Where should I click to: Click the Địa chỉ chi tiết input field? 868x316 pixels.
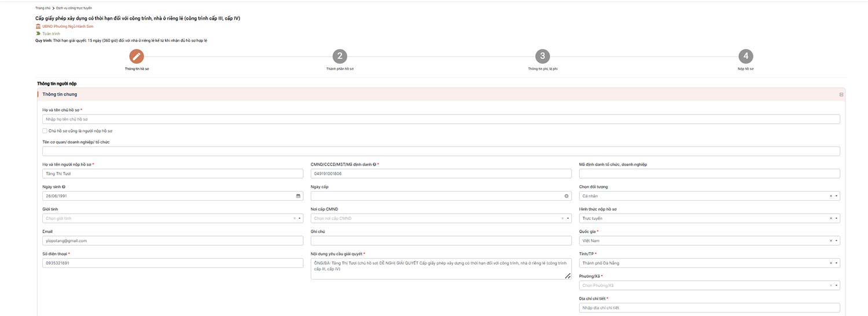click(709, 308)
